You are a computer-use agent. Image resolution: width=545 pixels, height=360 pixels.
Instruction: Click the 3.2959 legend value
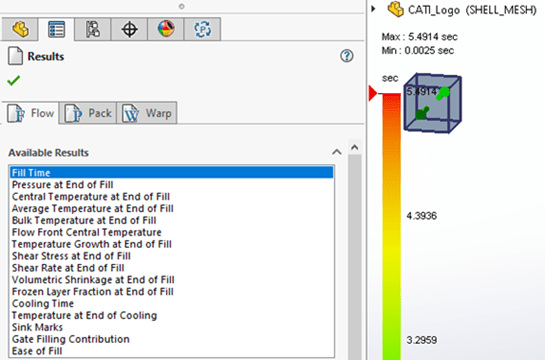pyautogui.click(x=422, y=340)
